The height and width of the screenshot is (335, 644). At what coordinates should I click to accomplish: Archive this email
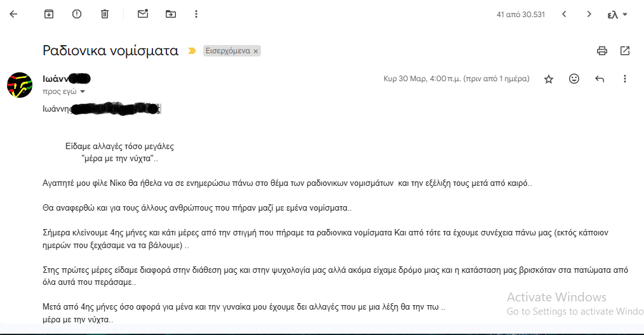(x=49, y=14)
